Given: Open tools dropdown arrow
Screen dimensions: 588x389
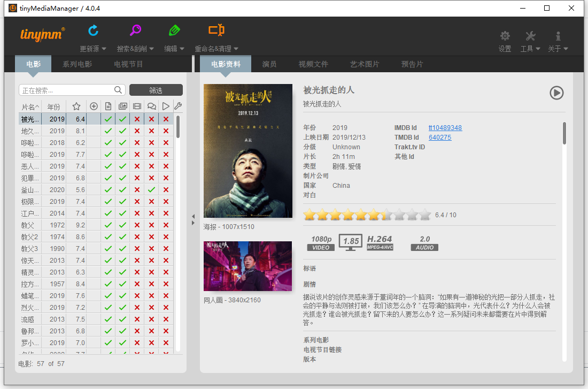Looking at the screenshot, I should coord(538,49).
